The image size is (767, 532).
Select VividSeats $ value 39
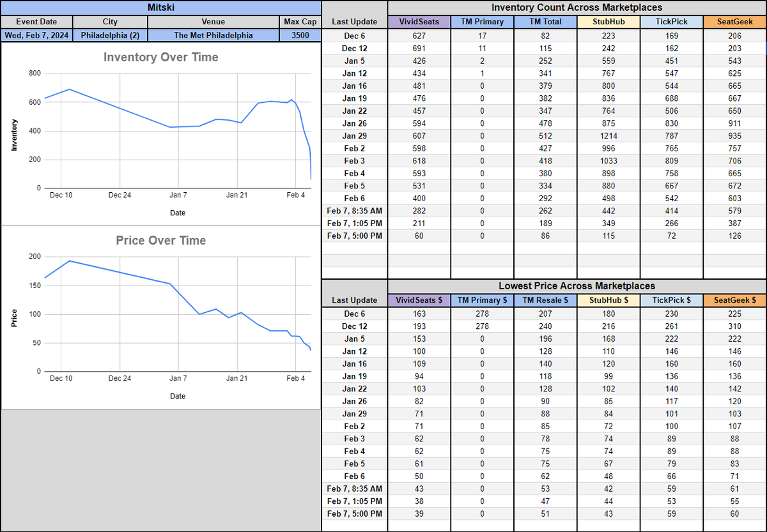pos(419,513)
